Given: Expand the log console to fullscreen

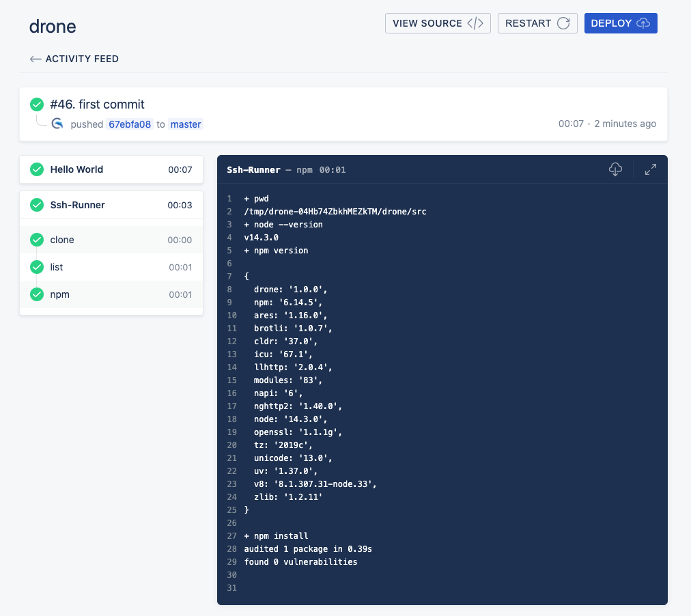Looking at the screenshot, I should click(x=651, y=169).
